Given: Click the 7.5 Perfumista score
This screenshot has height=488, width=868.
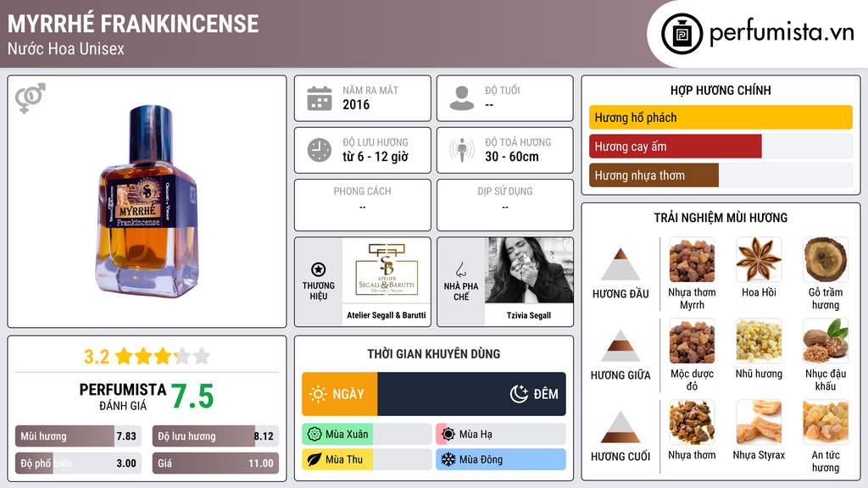Looking at the screenshot, I should pos(192,396).
